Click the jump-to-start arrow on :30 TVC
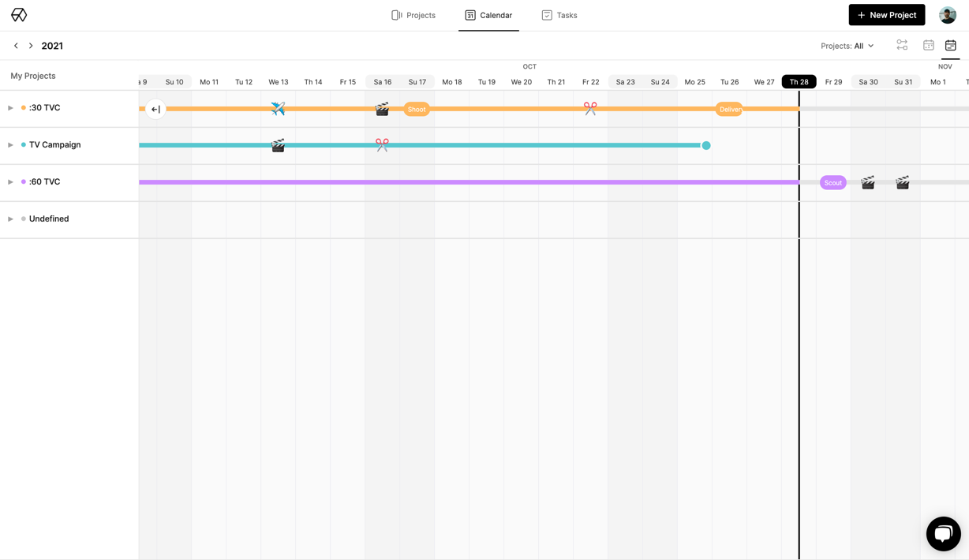Screen dimensions: 969x560 (155, 109)
